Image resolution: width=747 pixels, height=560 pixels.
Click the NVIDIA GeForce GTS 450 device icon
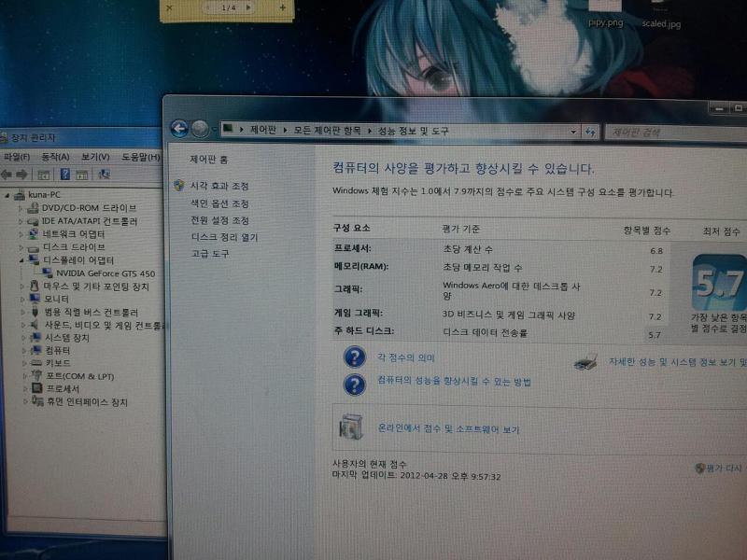point(48,273)
